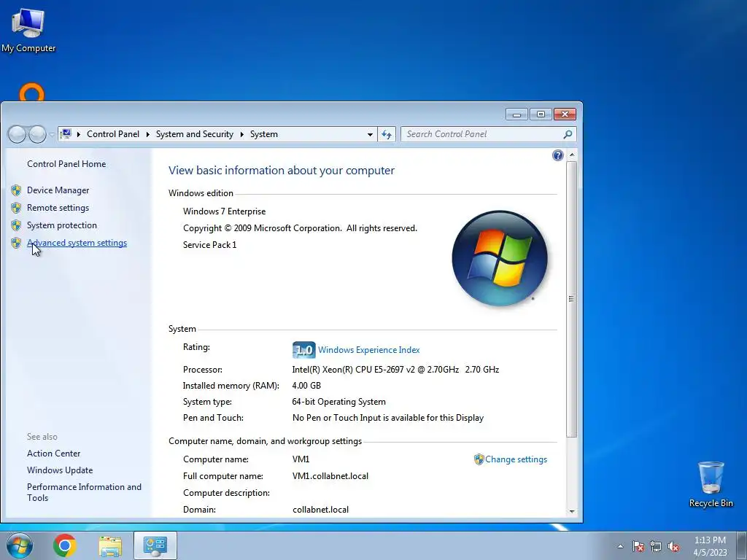Click scrollbar up arrow in System window

click(572, 155)
